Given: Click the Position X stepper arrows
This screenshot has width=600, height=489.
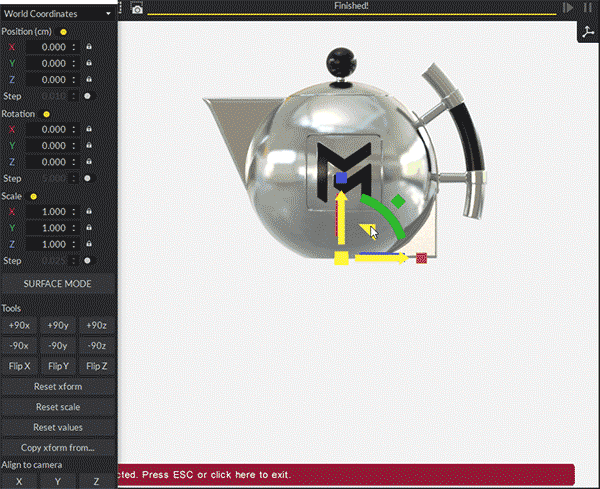Looking at the screenshot, I should [x=74, y=47].
